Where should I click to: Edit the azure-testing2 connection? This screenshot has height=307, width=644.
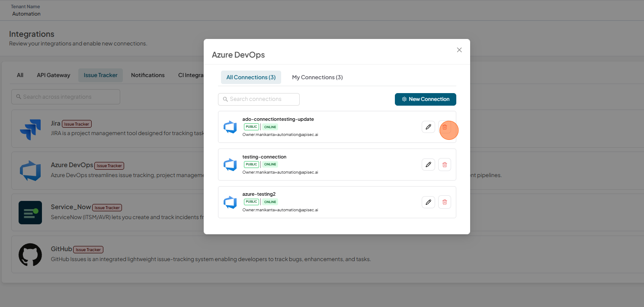point(428,202)
